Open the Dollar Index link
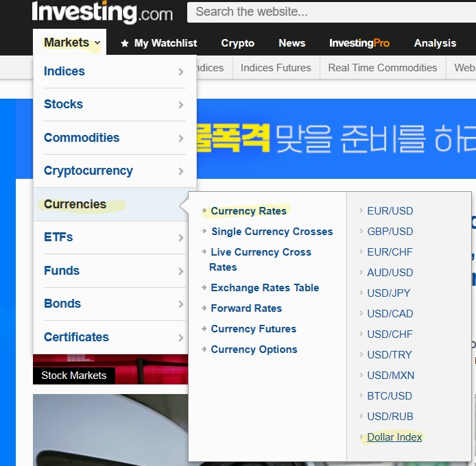This screenshot has height=466, width=476. pyautogui.click(x=394, y=437)
